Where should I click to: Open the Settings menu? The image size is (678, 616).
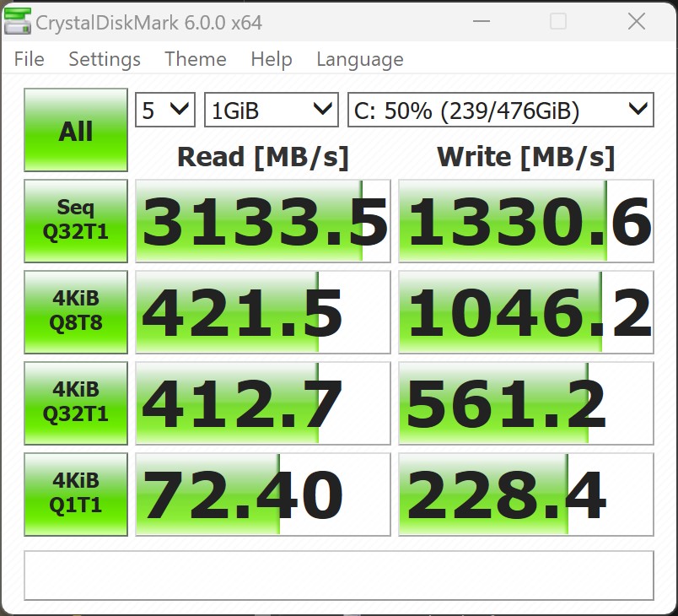105,59
